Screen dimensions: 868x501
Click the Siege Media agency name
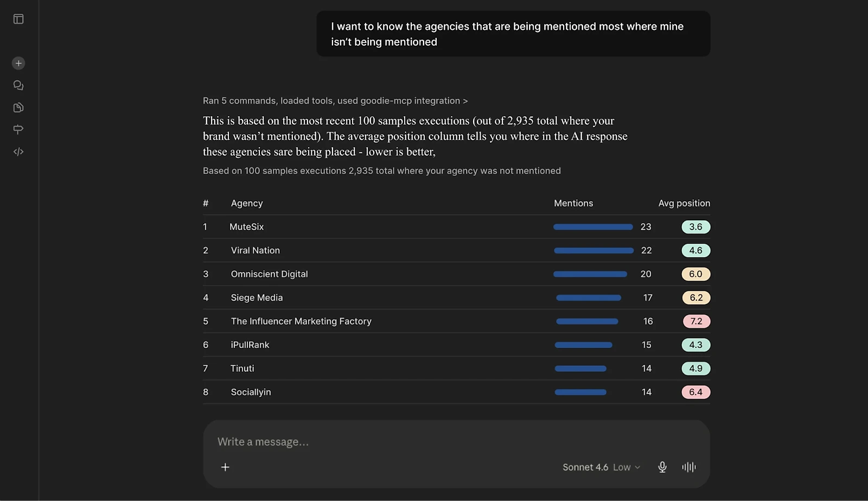[x=257, y=298]
